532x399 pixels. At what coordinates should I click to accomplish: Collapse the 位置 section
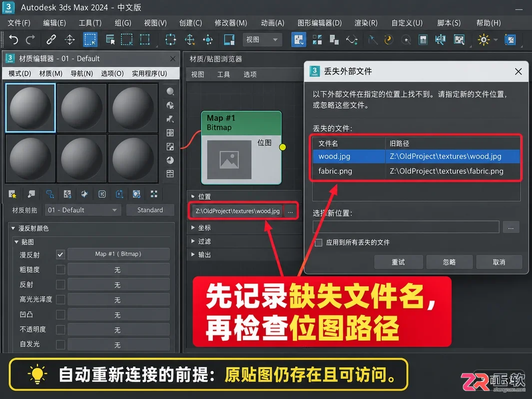(193, 196)
